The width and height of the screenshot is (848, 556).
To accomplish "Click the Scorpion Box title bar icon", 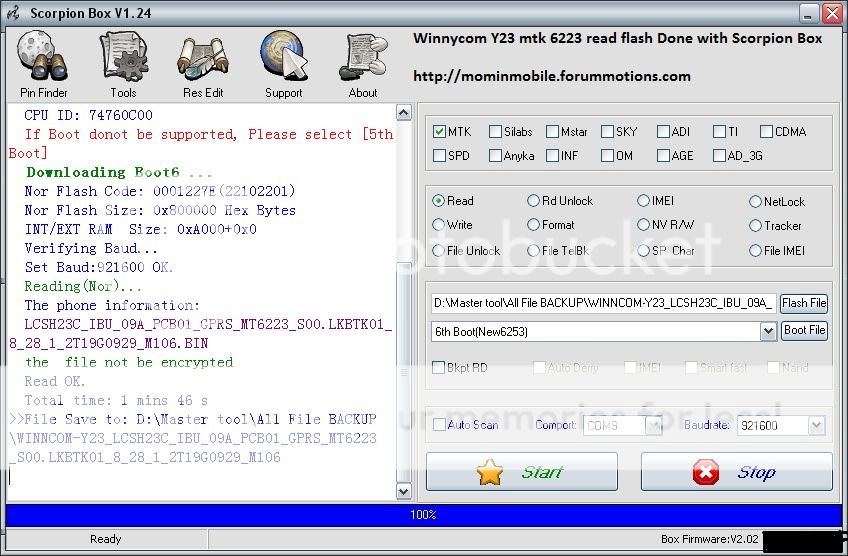I will 14,14.
